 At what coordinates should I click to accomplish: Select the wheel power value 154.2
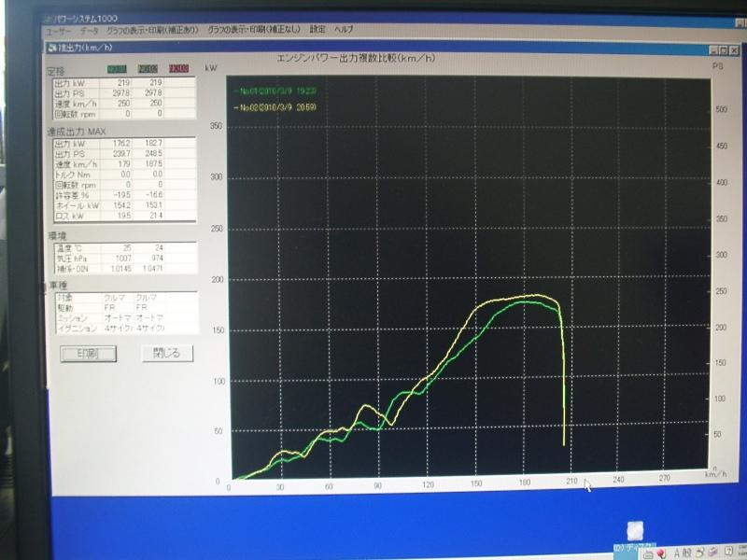[x=122, y=205]
